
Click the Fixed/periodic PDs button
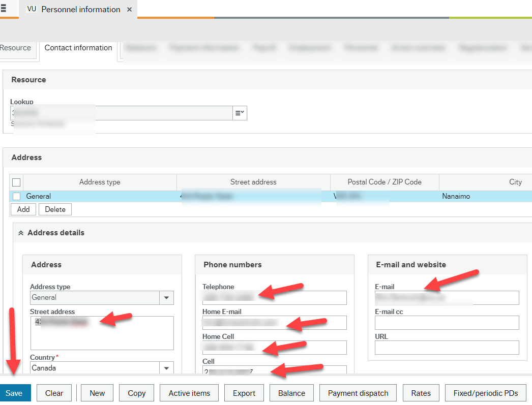[485, 392]
